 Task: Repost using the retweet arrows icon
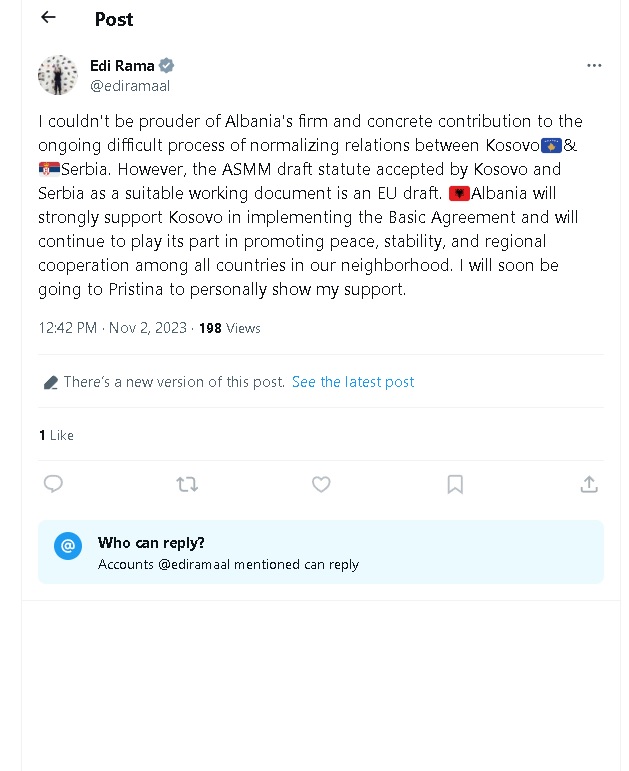(187, 484)
